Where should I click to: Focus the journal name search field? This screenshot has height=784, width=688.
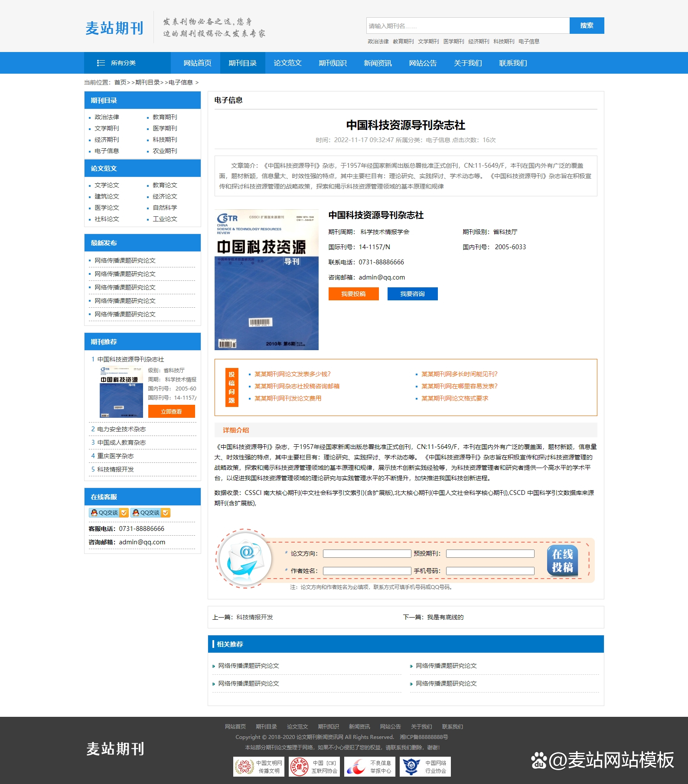tap(468, 26)
